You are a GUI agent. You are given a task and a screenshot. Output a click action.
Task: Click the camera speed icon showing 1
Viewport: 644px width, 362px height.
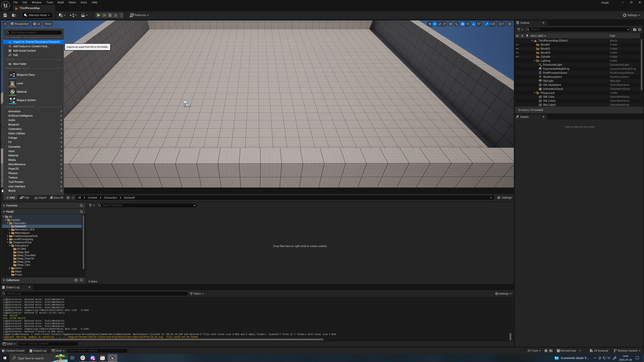coord(501,24)
